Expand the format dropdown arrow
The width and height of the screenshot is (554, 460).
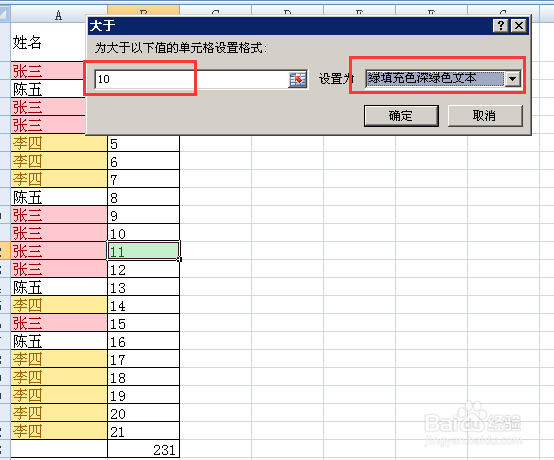pyautogui.click(x=513, y=79)
